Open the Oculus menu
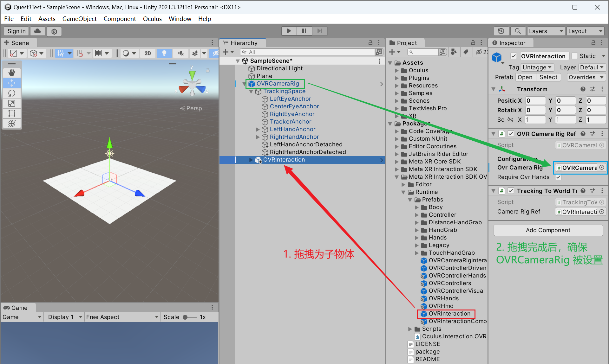 click(x=152, y=19)
